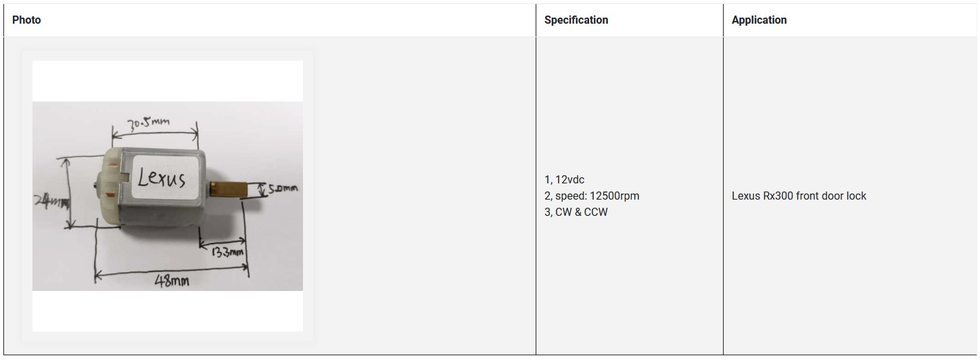Screen dimensions: 980x360
Task: Open the Lexus motor photo thumbnail
Action: point(168,196)
